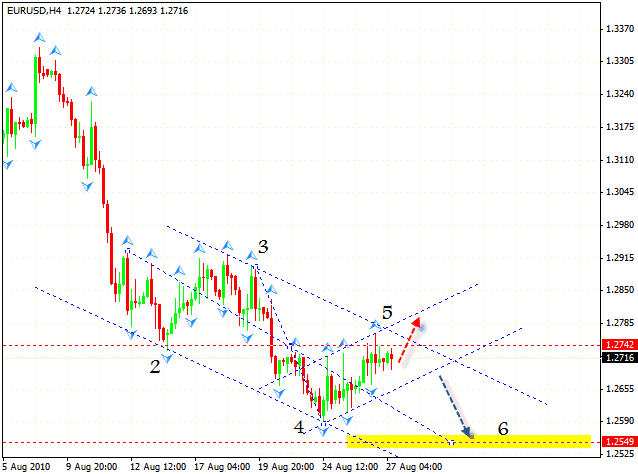Viewport: 638px width, 474px height.
Task: Click the down fractal beside label 2
Action: [x=167, y=358]
